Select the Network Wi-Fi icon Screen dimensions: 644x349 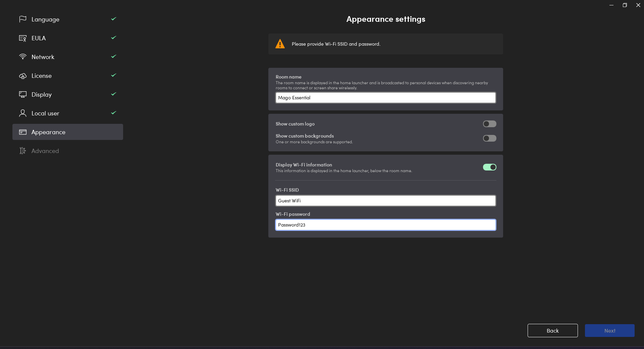click(22, 57)
